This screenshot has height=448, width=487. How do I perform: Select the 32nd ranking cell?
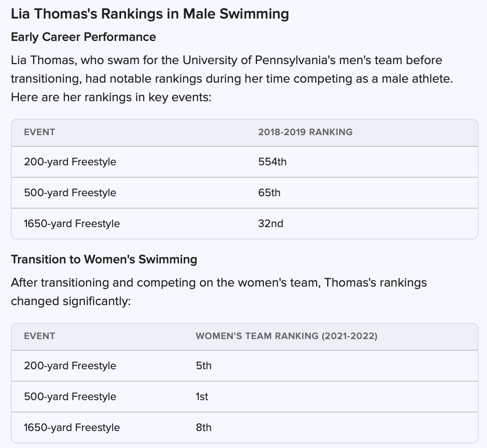tap(271, 223)
